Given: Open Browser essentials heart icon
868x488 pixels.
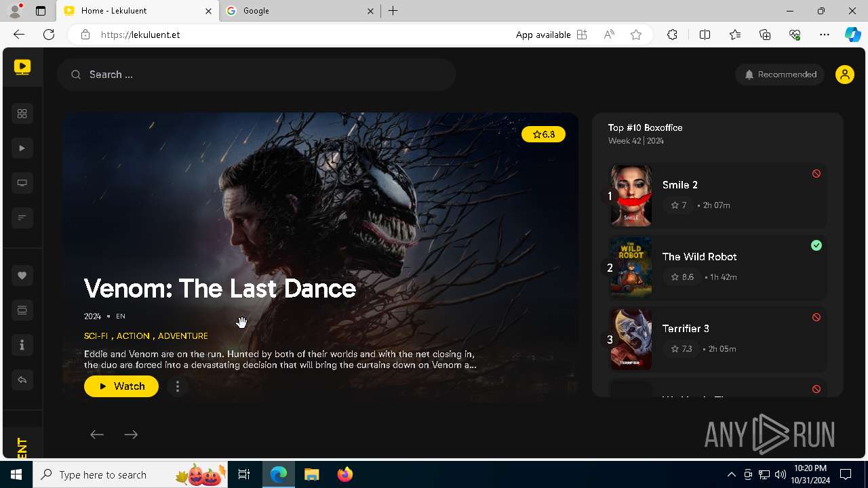Looking at the screenshot, I should pyautogui.click(x=795, y=35).
